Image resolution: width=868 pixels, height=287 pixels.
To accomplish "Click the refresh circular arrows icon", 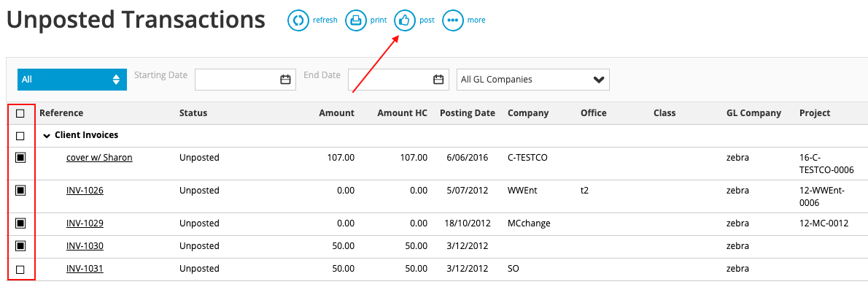I will coord(298,20).
